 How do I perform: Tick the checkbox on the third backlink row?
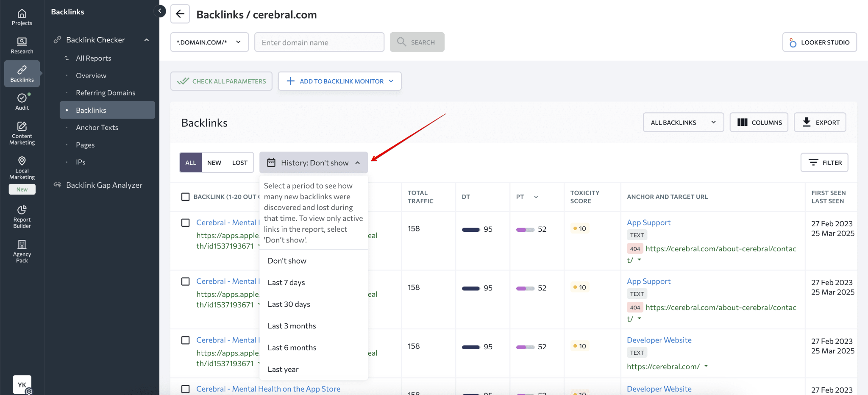pyautogui.click(x=185, y=340)
